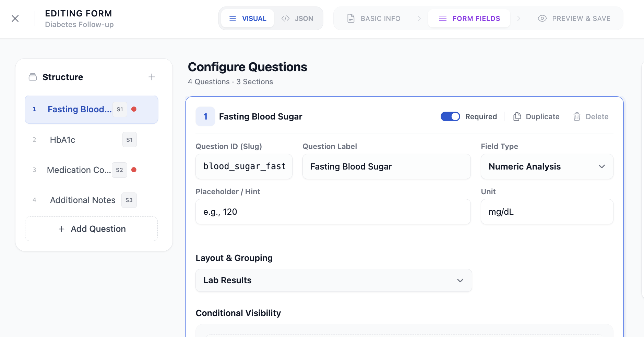
Task: Click the Duplicate copy icon for Fasting Blood Sugar
Action: tap(517, 116)
